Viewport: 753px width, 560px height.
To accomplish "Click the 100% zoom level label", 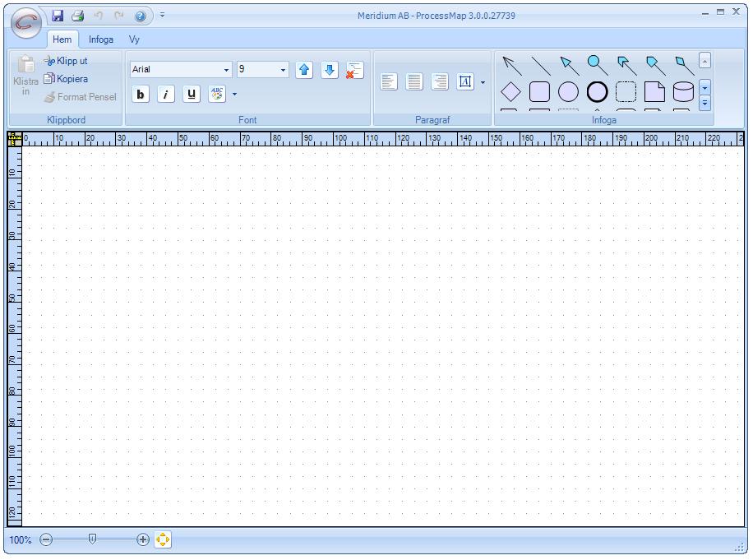I will 21,540.
